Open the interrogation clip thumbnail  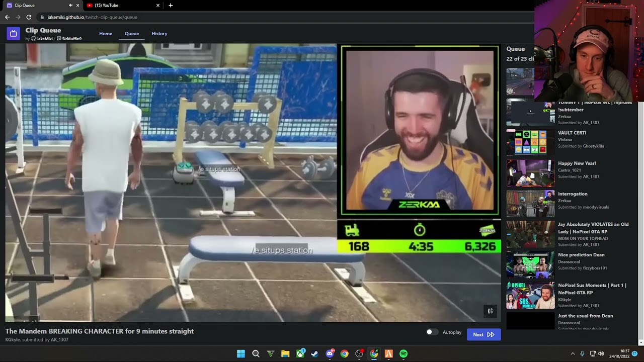pos(530,204)
